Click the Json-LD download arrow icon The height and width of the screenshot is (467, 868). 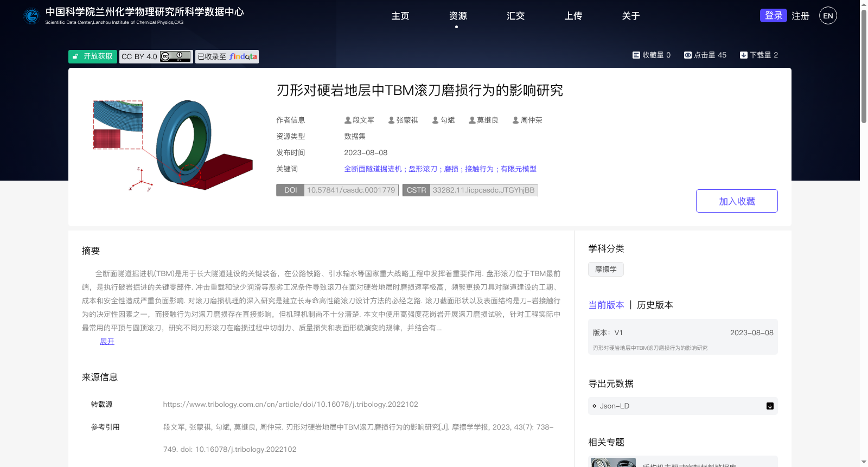click(x=770, y=406)
